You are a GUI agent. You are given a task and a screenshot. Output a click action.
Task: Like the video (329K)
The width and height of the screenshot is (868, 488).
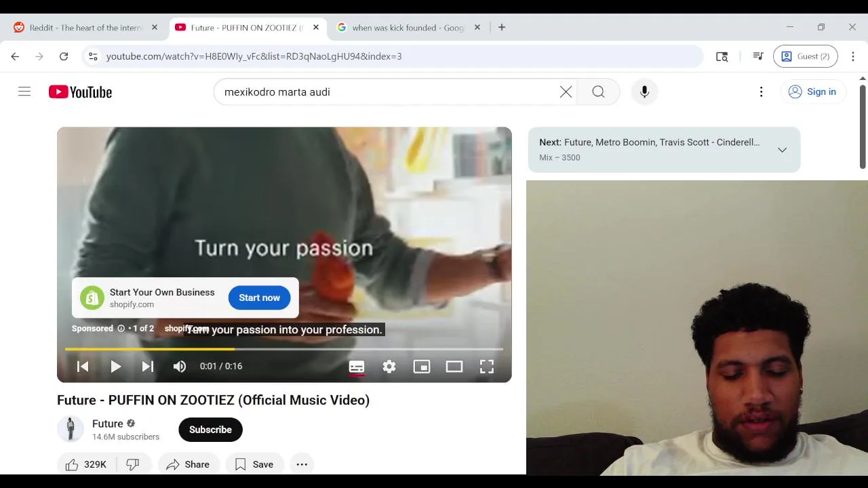pyautogui.click(x=87, y=464)
